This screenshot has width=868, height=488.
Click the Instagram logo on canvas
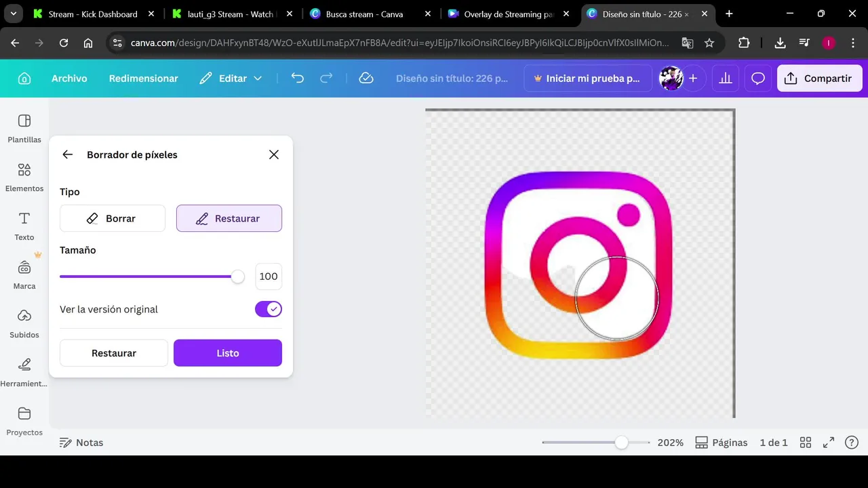pyautogui.click(x=578, y=265)
